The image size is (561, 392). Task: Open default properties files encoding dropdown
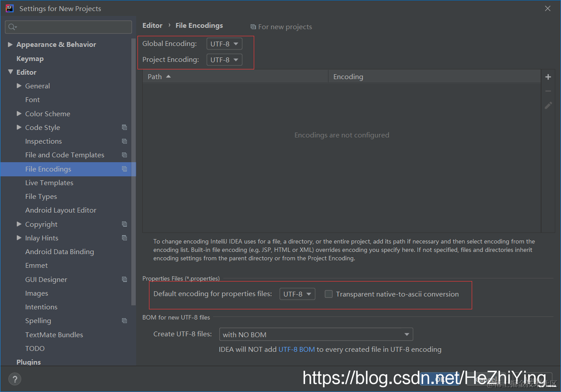tap(297, 294)
